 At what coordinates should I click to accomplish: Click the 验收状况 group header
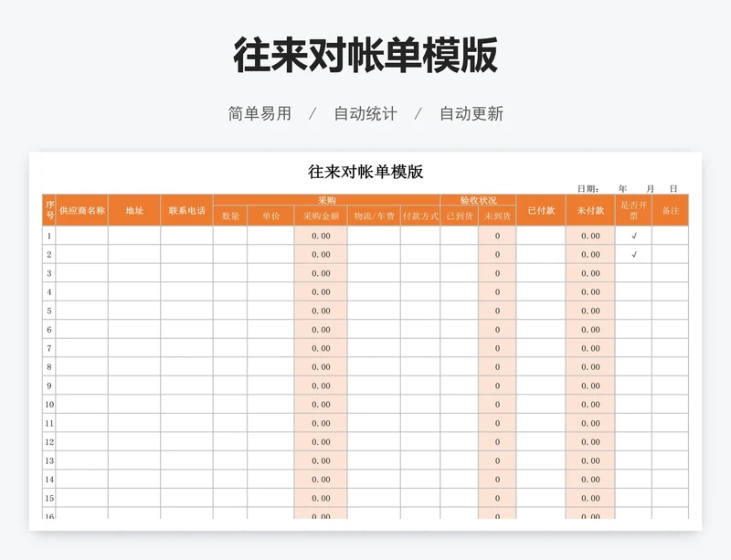click(x=478, y=200)
